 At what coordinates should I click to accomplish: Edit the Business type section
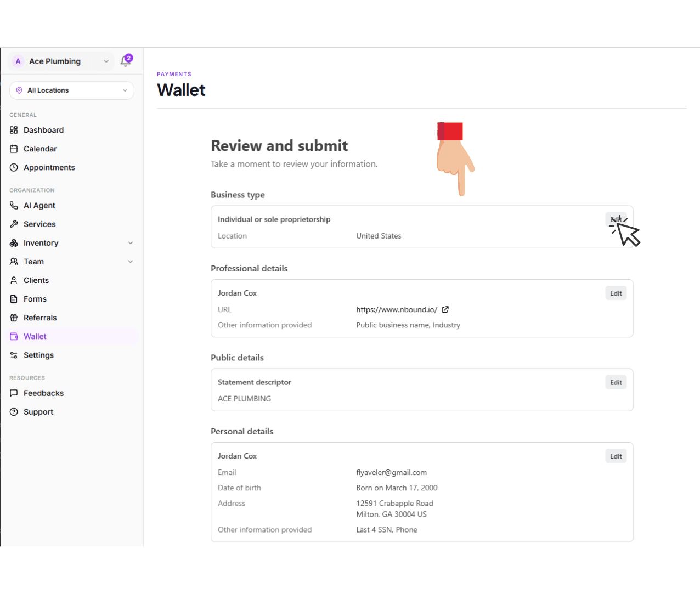[616, 219]
